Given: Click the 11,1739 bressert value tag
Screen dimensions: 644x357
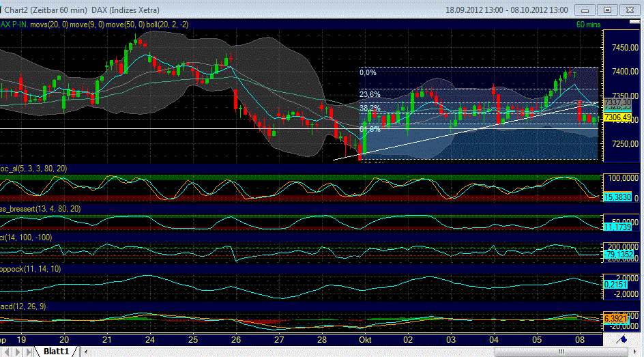Looking at the screenshot, I should point(617,227).
